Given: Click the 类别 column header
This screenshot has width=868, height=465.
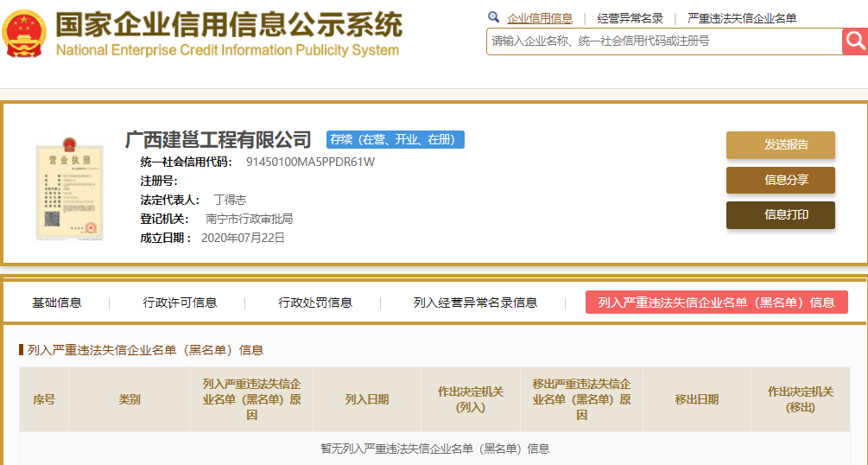Looking at the screenshot, I should pos(129,399).
